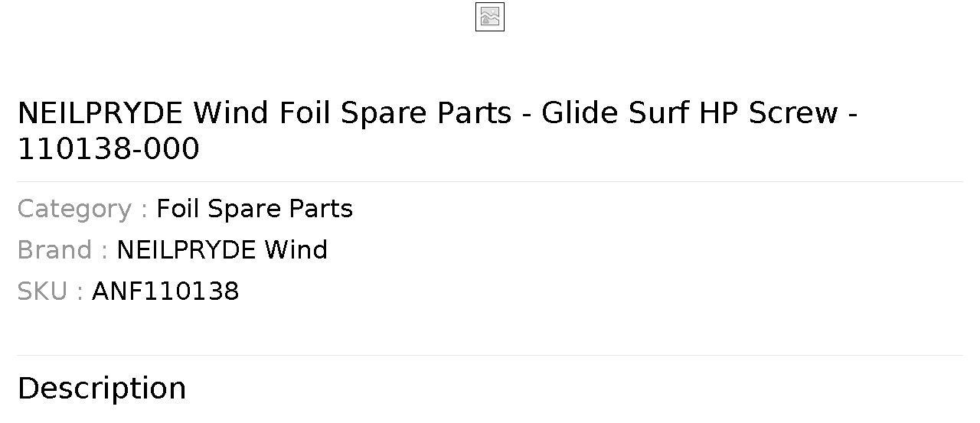Click the "Brand :" label
The width and height of the screenshot is (980, 423).
62,250
